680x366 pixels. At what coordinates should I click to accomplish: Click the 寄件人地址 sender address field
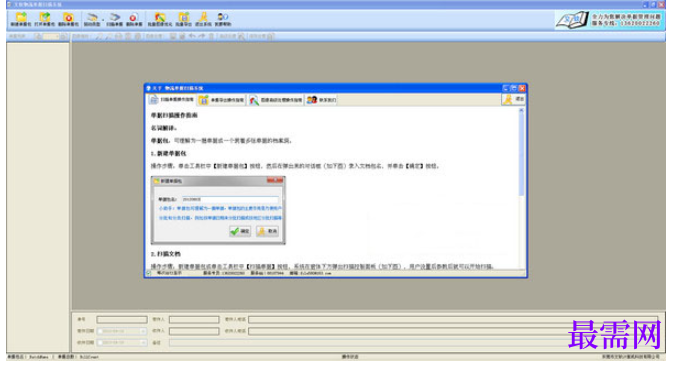[453, 320]
